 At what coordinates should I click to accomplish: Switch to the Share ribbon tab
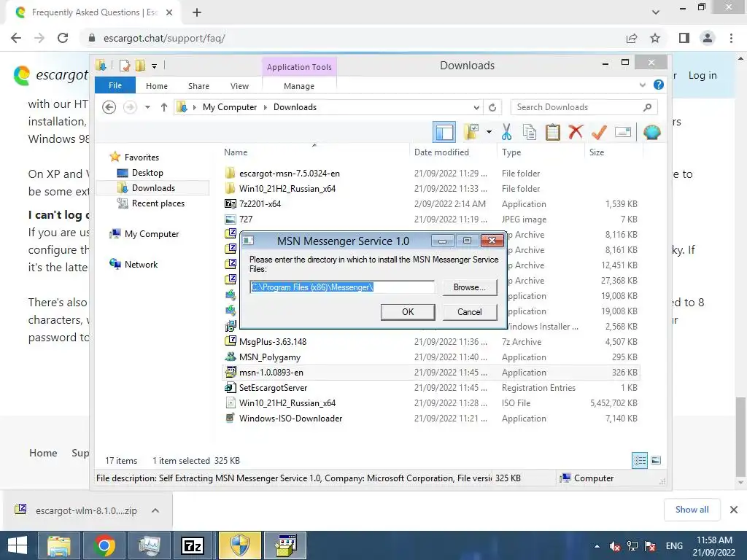click(198, 86)
